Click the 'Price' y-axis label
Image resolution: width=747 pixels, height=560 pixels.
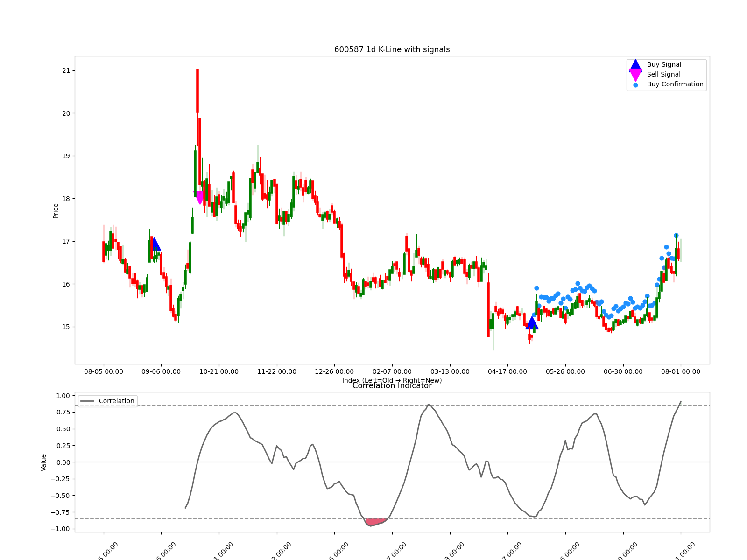[56, 211]
